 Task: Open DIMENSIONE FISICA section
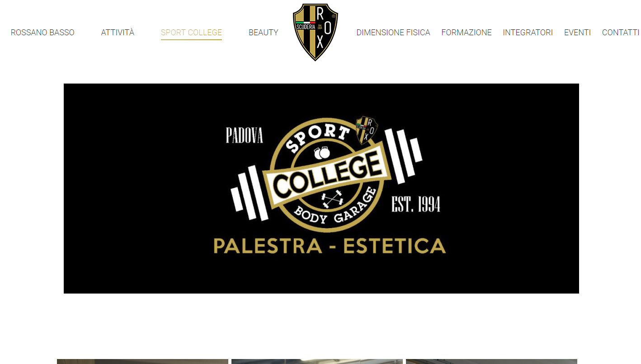[x=393, y=33]
